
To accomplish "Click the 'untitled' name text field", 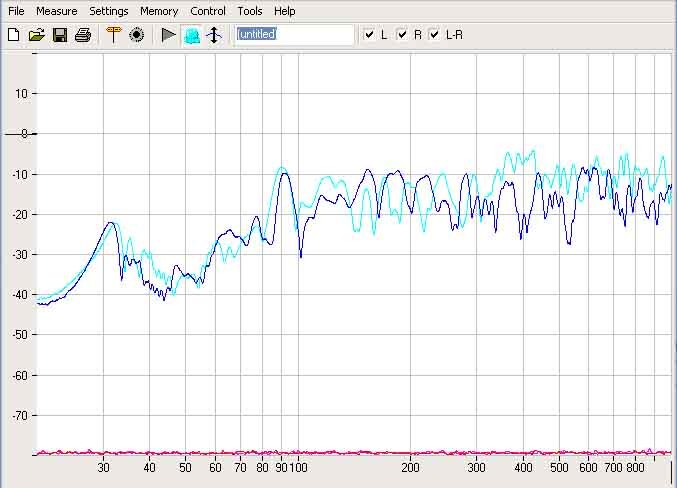I will pyautogui.click(x=294, y=35).
